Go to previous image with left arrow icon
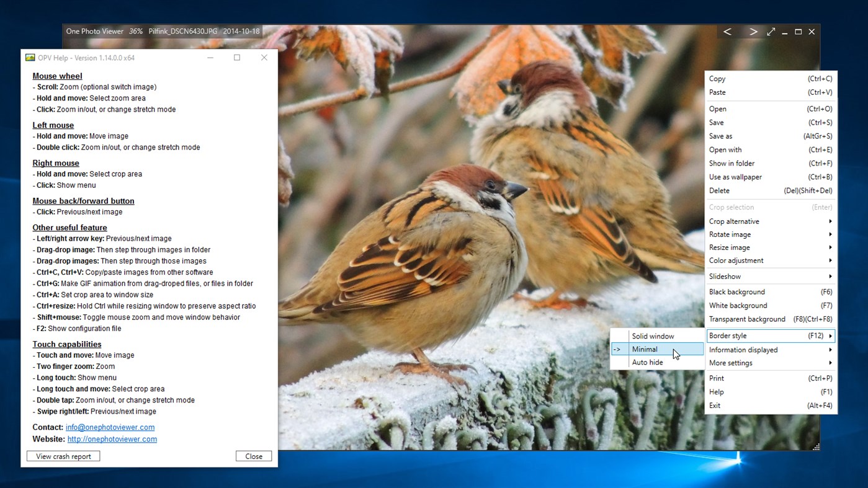This screenshot has width=868, height=488. point(727,32)
